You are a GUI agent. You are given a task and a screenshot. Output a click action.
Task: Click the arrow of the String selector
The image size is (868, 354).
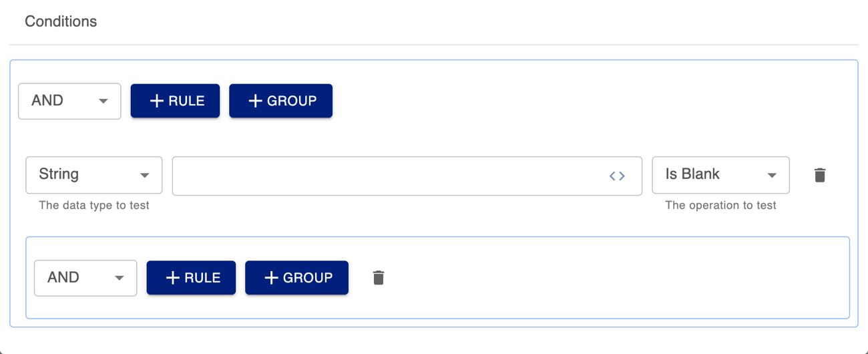click(144, 176)
